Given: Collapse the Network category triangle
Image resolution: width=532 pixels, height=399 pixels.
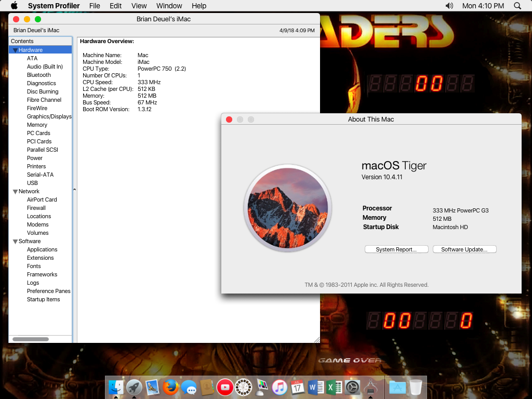Looking at the screenshot, I should pos(15,192).
